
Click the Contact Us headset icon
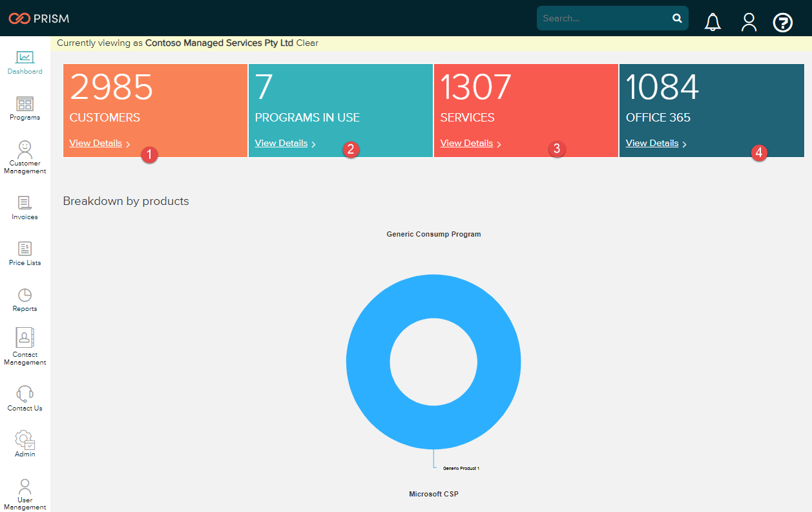pos(25,394)
